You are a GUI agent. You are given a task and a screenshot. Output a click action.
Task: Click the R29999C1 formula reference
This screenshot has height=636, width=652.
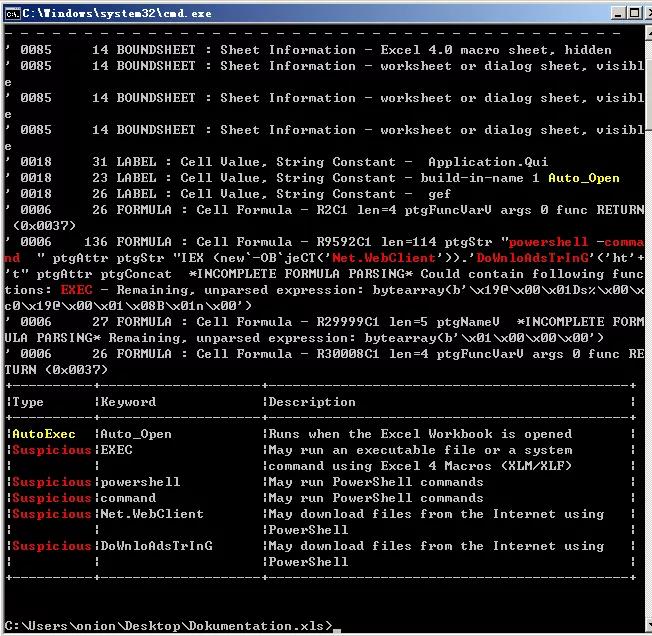click(x=348, y=322)
